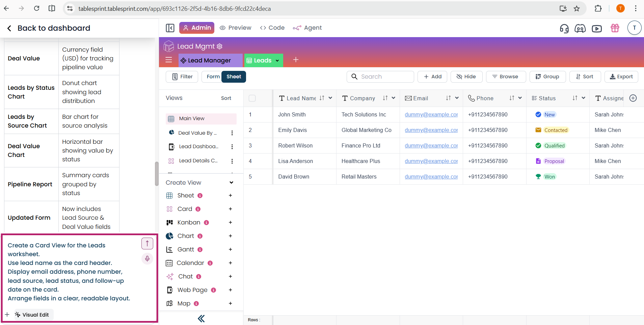This screenshot has height=325, width=644.
Task: Tick the select-all rows checkbox
Action: (252, 98)
